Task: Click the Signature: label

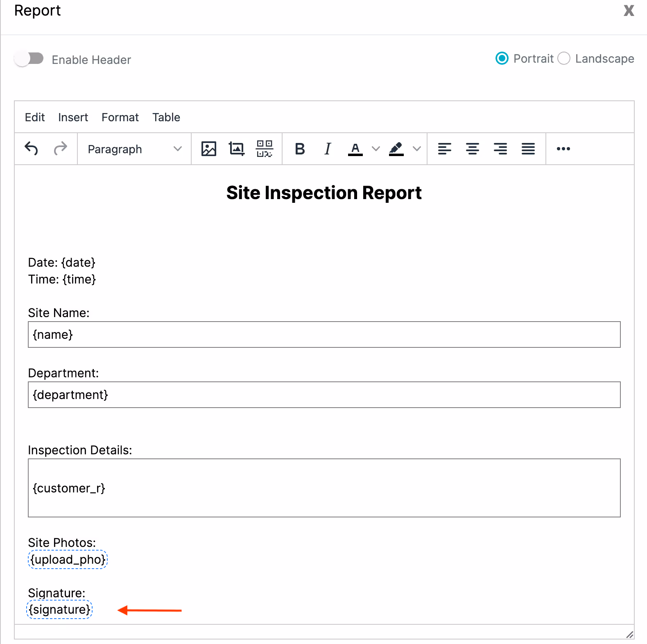Action: point(57,593)
